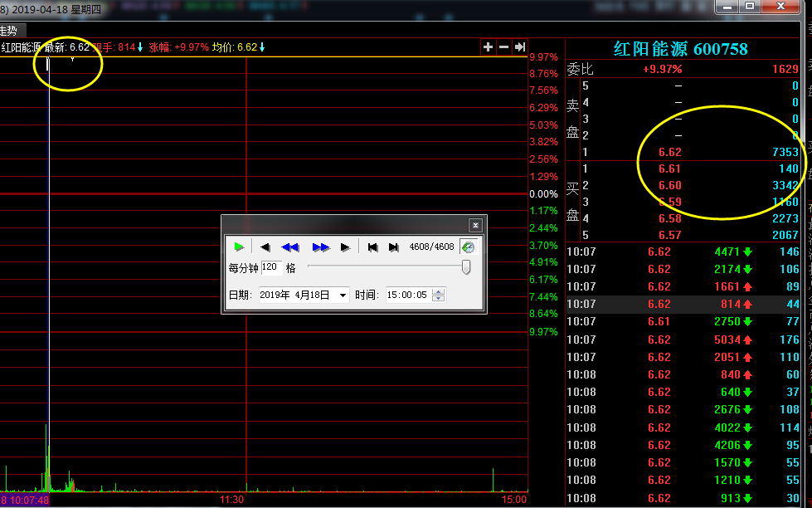Fast forward with the blue double-right arrows

[321, 247]
